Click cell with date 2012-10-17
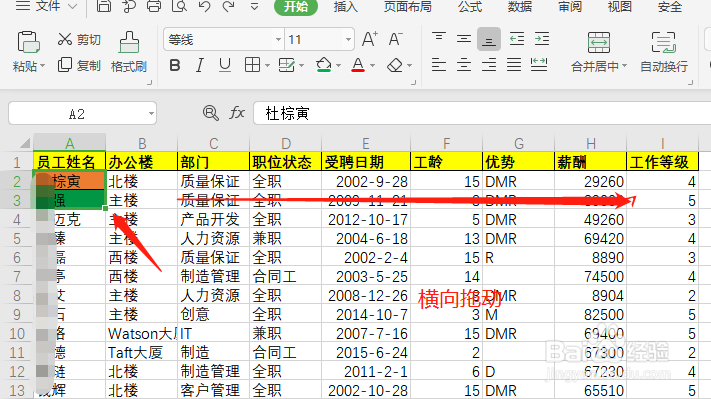Image resolution: width=711 pixels, height=399 pixels. [x=366, y=219]
